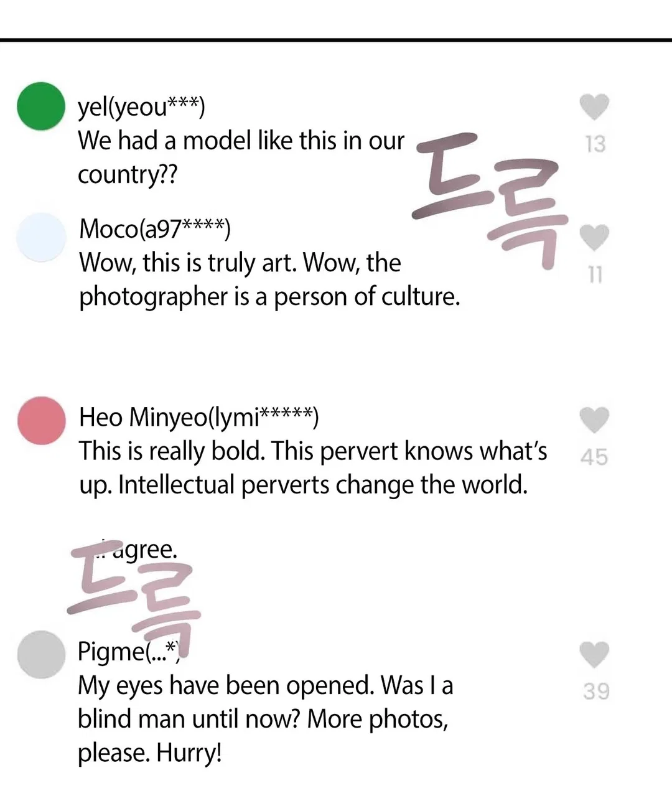Open the yel(yeou***) username
Screen dimensions: 672x788
tap(141, 107)
